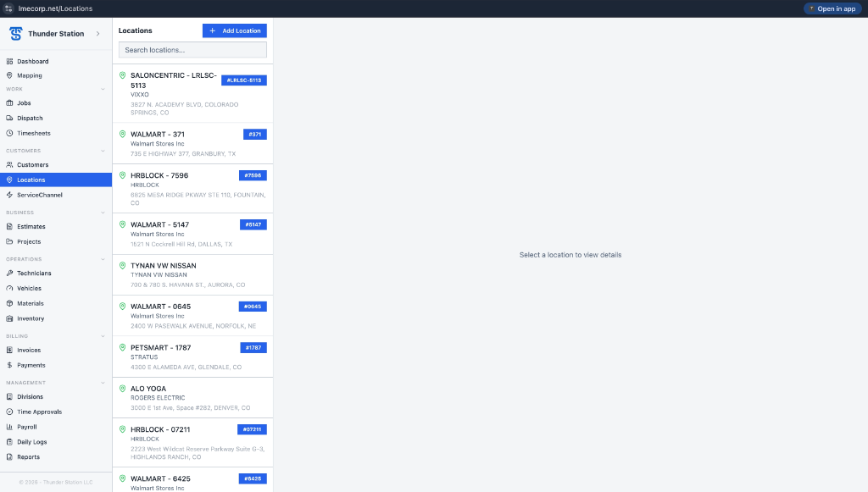Click the Timesheets clock icon

point(9,133)
